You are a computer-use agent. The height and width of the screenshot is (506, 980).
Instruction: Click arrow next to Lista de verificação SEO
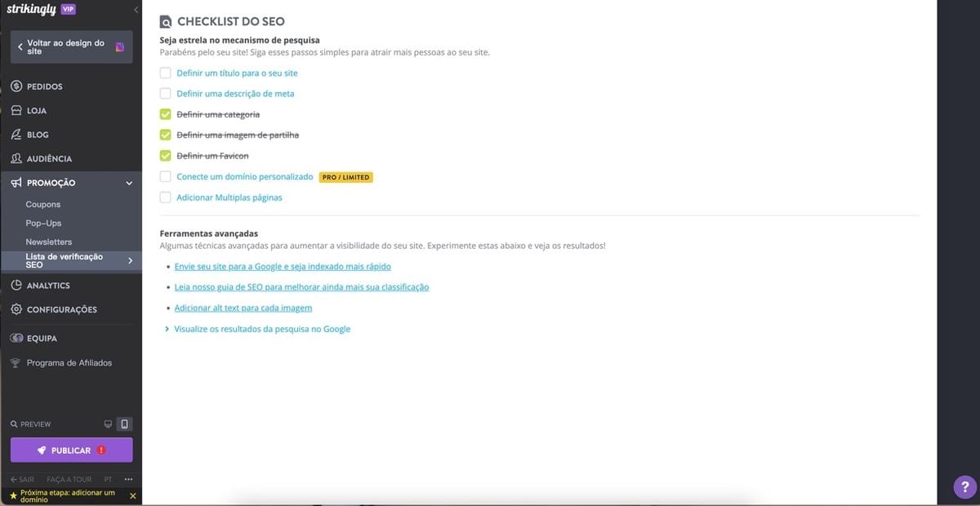click(x=130, y=260)
